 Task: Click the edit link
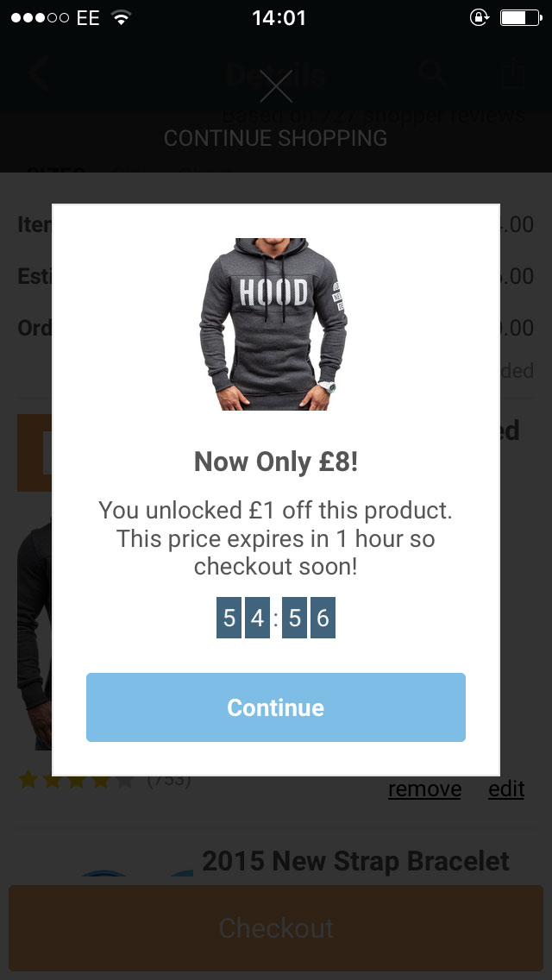pos(506,788)
